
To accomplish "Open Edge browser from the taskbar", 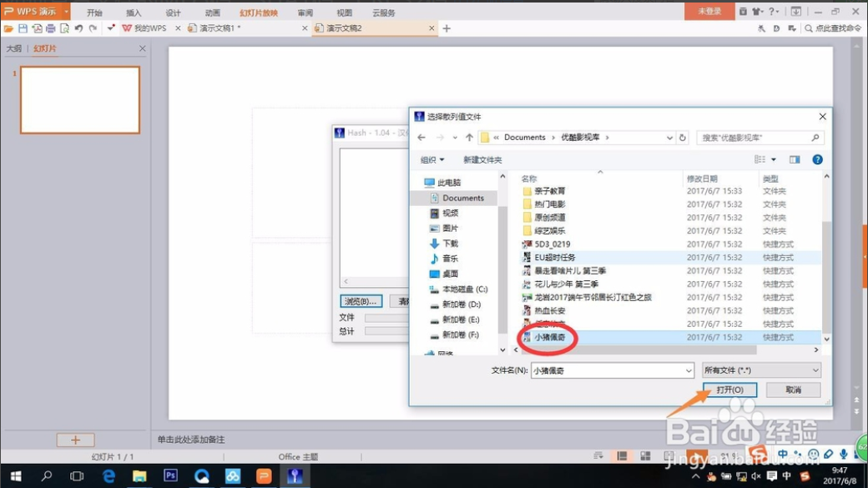I will tap(108, 475).
